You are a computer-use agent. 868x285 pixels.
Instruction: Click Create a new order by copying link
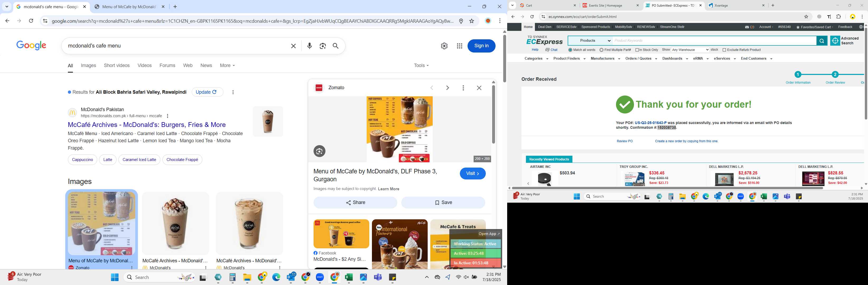tap(686, 141)
